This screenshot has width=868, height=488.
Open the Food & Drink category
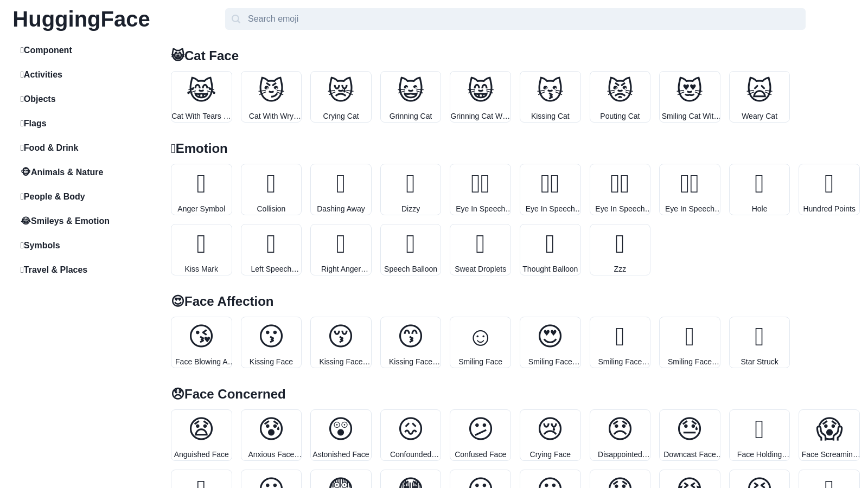(50, 147)
